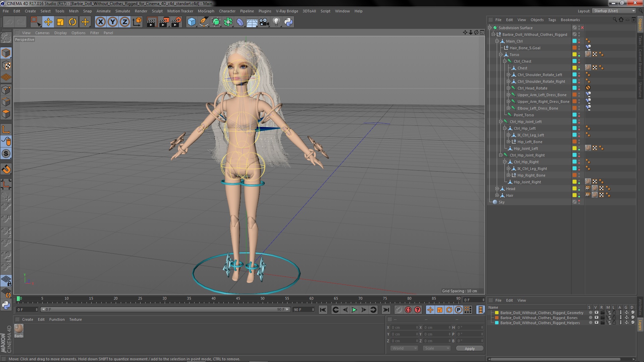Add a Camera object icon
This screenshot has width=644, height=362.
[264, 22]
